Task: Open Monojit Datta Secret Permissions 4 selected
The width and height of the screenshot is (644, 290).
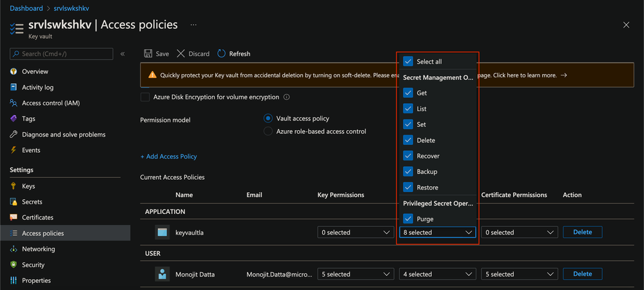Action: tap(438, 274)
